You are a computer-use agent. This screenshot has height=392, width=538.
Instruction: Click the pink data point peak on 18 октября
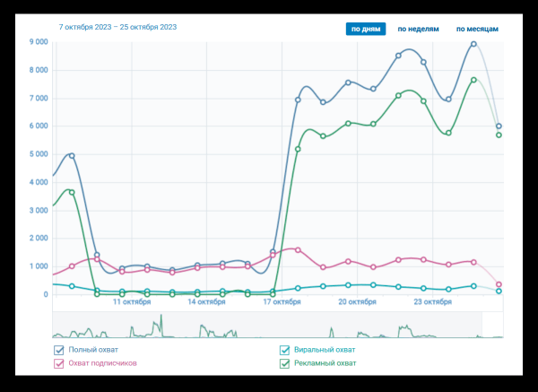298,249
